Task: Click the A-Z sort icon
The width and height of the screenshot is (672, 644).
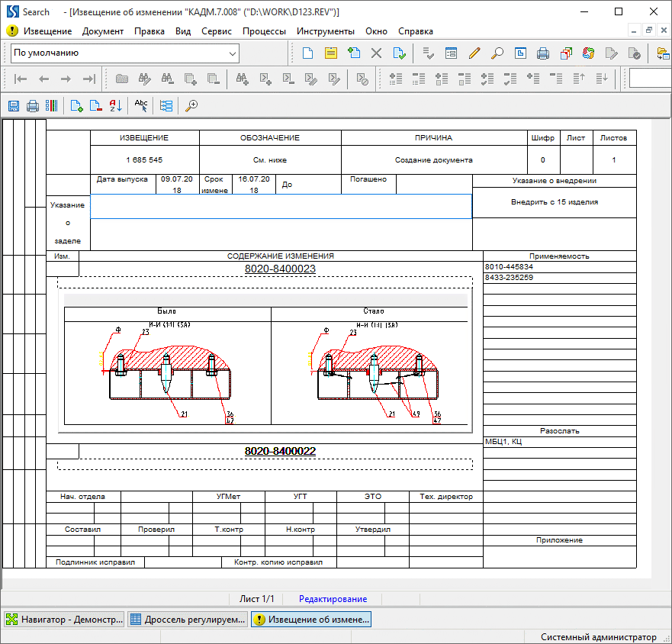Action: click(115, 106)
